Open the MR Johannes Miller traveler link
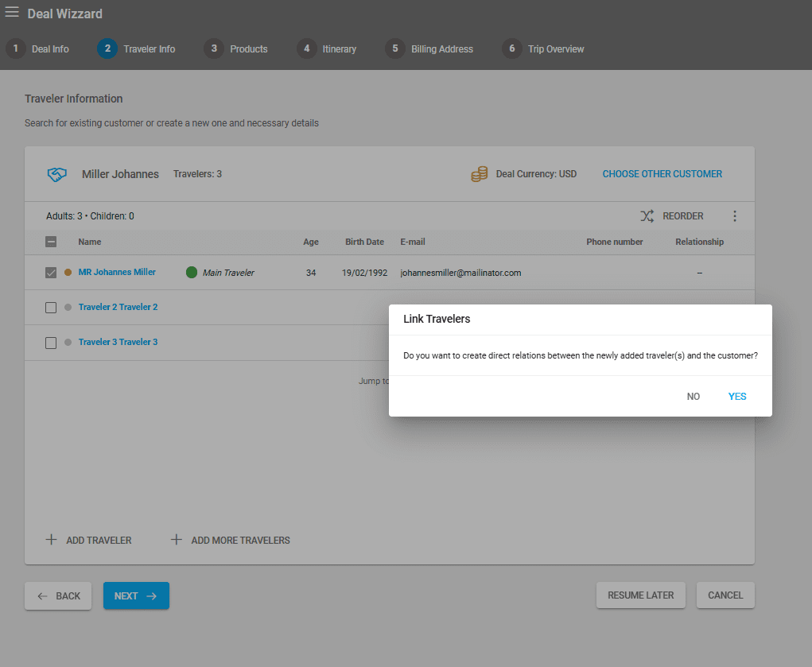The image size is (812, 667). pyautogui.click(x=117, y=272)
